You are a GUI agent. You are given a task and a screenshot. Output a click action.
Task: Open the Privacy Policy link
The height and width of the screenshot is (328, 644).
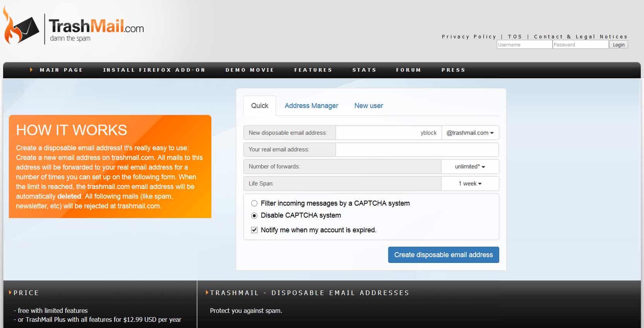tap(469, 37)
